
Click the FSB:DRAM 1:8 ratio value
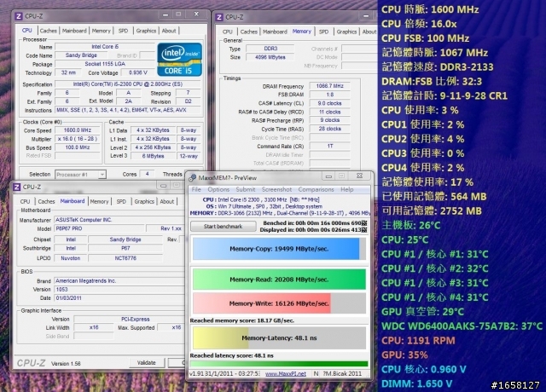point(329,95)
